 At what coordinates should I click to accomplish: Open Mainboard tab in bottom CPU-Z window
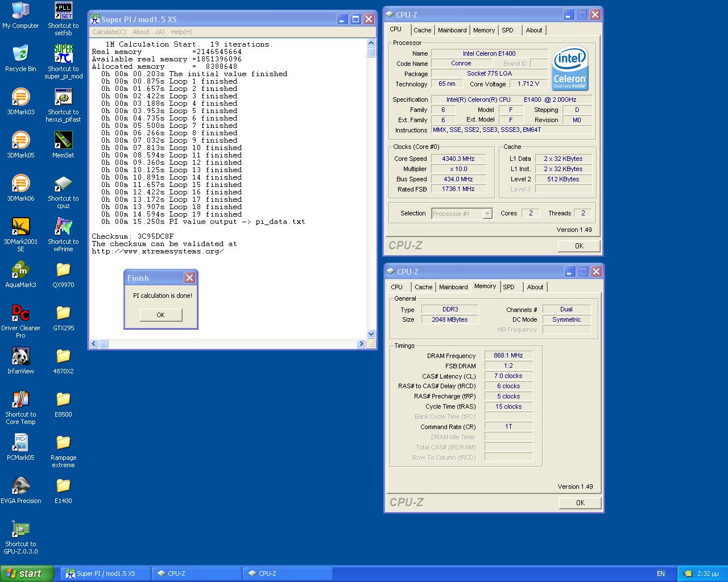tap(453, 287)
